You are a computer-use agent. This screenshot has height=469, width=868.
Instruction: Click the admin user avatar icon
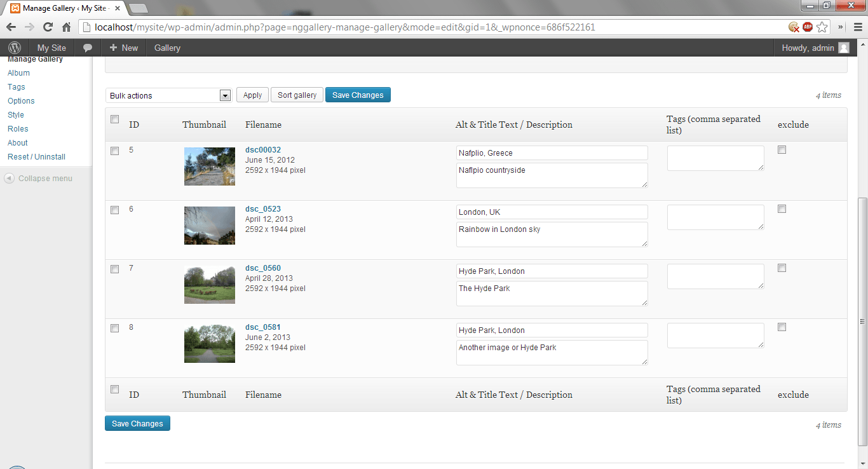(x=843, y=48)
